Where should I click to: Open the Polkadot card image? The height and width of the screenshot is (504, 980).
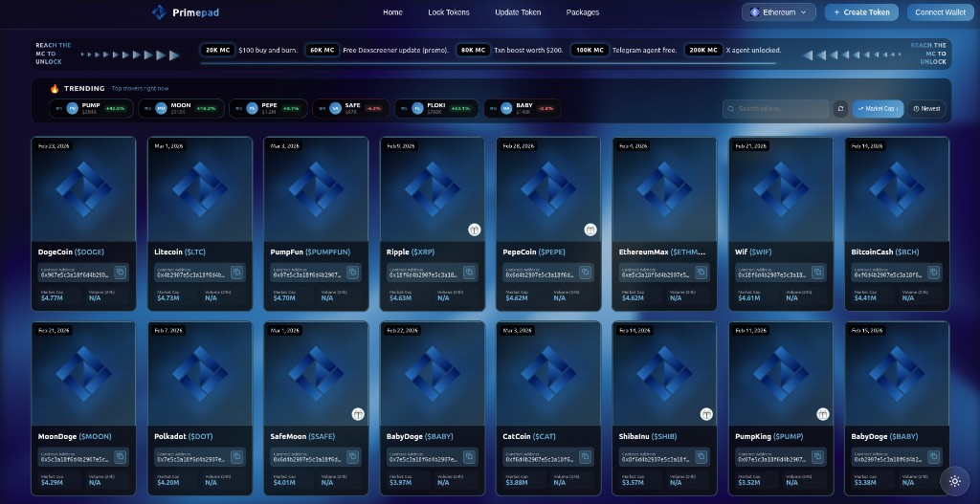point(200,374)
